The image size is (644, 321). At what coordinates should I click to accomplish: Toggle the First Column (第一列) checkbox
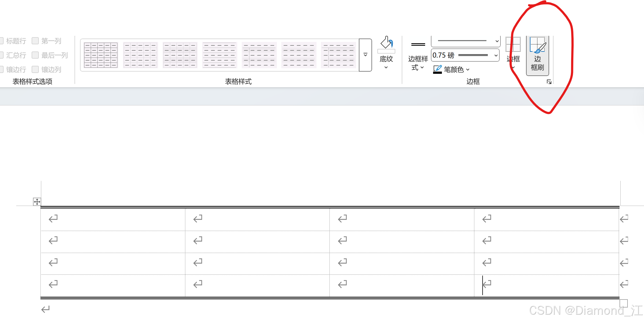point(35,41)
